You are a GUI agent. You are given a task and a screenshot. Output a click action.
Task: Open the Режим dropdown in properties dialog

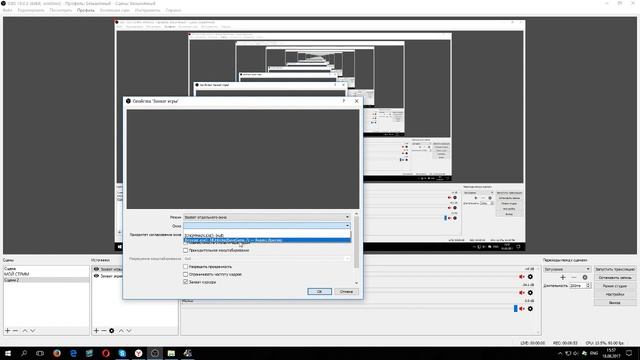click(x=267, y=217)
